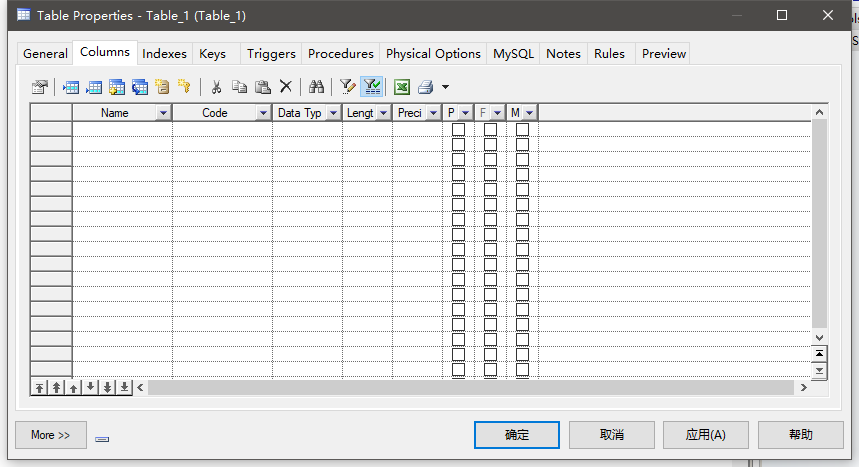Viewport: 859px width, 467px height.
Task: Check the F checkbox in second row
Action: tap(490, 144)
